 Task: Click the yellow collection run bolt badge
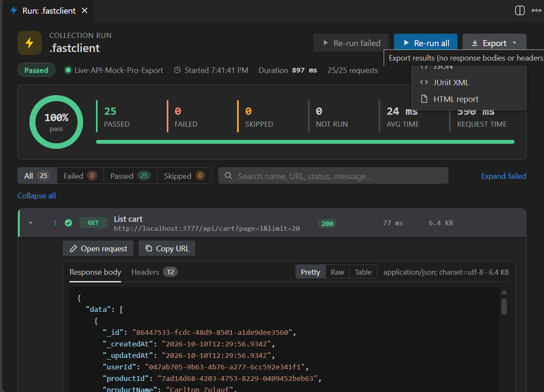click(x=29, y=43)
